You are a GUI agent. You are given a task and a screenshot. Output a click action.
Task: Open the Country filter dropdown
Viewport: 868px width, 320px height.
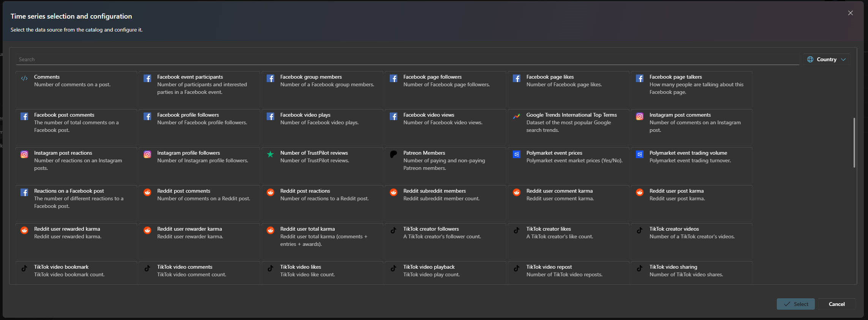[x=826, y=59]
